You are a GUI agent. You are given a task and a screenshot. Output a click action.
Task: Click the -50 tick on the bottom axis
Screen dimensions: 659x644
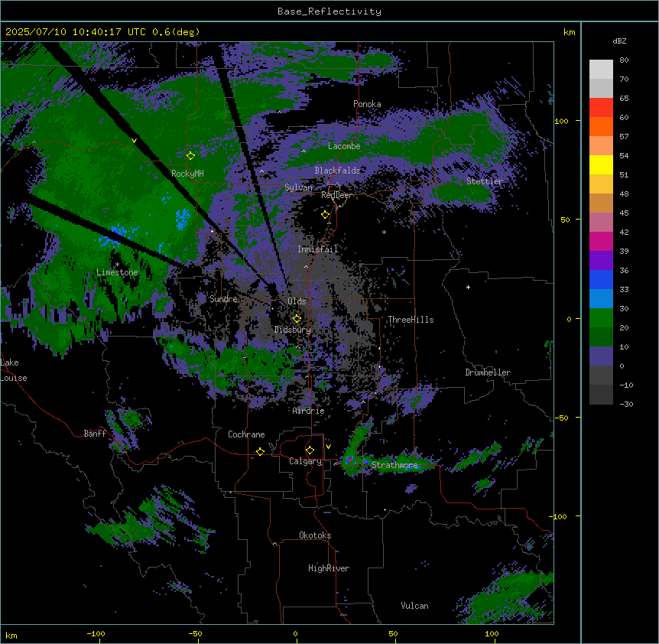[x=195, y=633]
